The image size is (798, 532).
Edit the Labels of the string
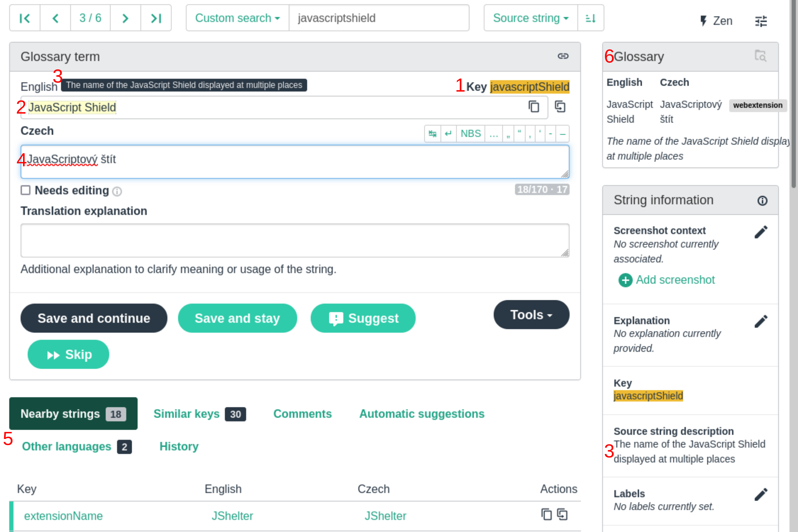pyautogui.click(x=761, y=495)
